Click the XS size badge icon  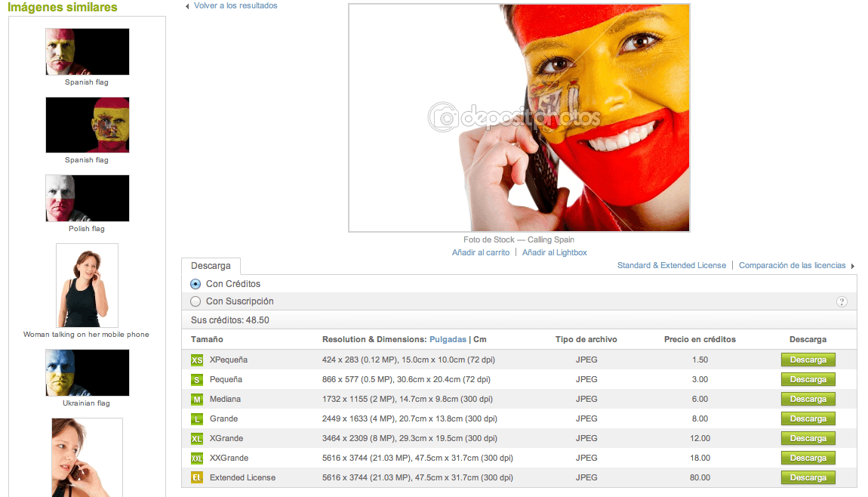(197, 360)
